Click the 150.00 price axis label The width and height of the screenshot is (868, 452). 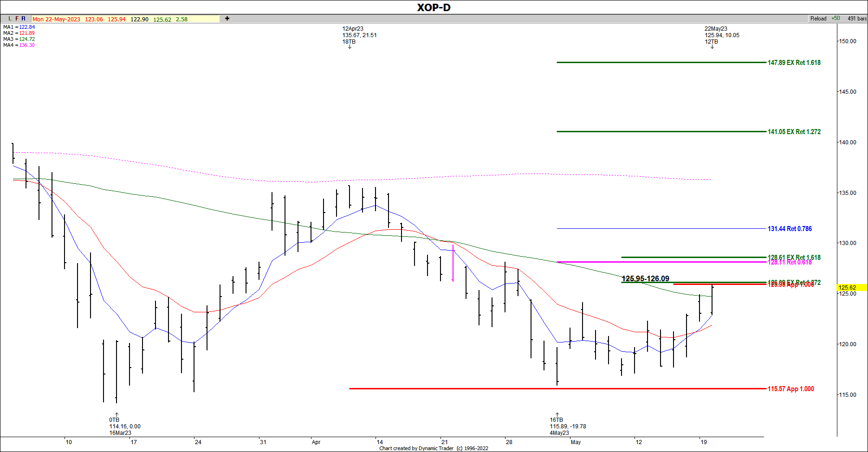pos(848,41)
